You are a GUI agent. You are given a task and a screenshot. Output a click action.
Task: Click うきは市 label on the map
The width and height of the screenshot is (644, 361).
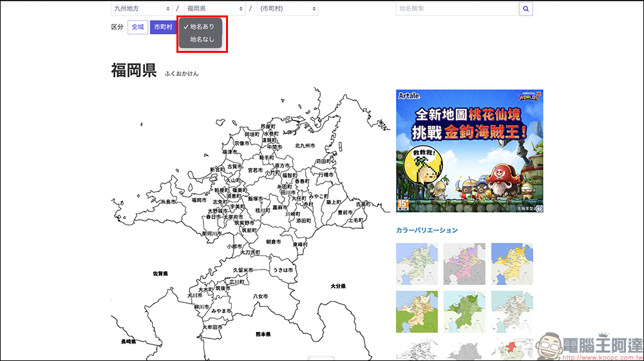(283, 270)
